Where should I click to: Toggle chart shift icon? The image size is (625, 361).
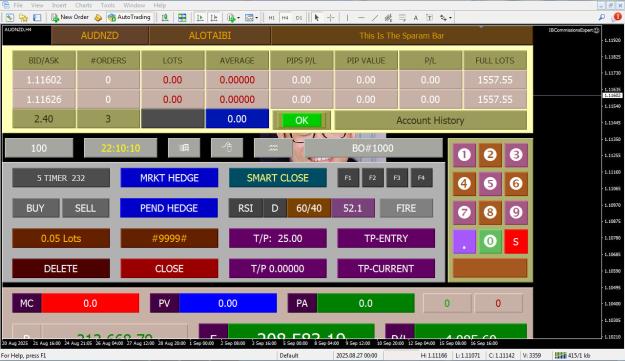214,18
